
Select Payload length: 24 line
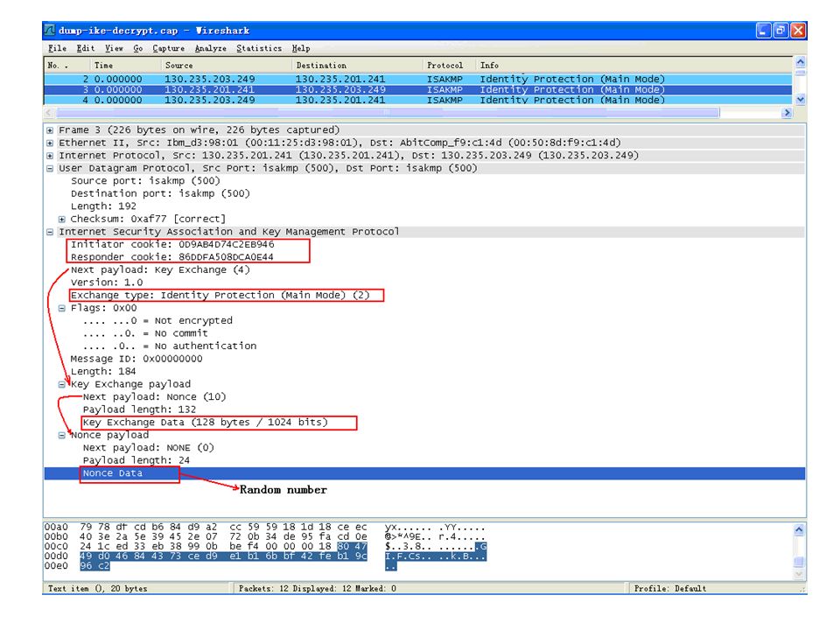(x=136, y=461)
